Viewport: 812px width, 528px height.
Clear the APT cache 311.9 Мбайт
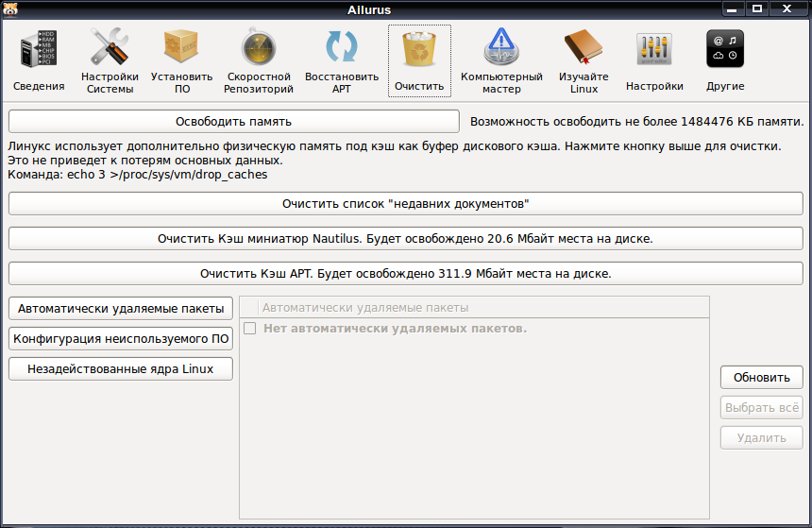(x=405, y=273)
